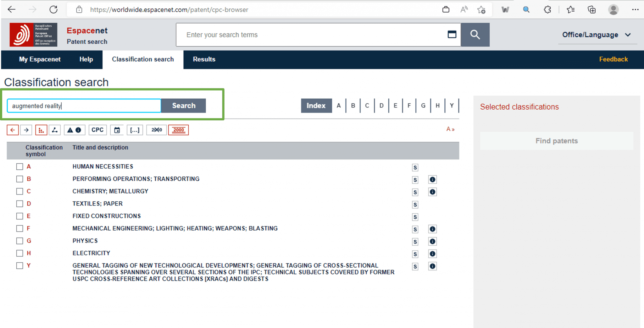
Task: Click the Find patents button
Action: 556,141
